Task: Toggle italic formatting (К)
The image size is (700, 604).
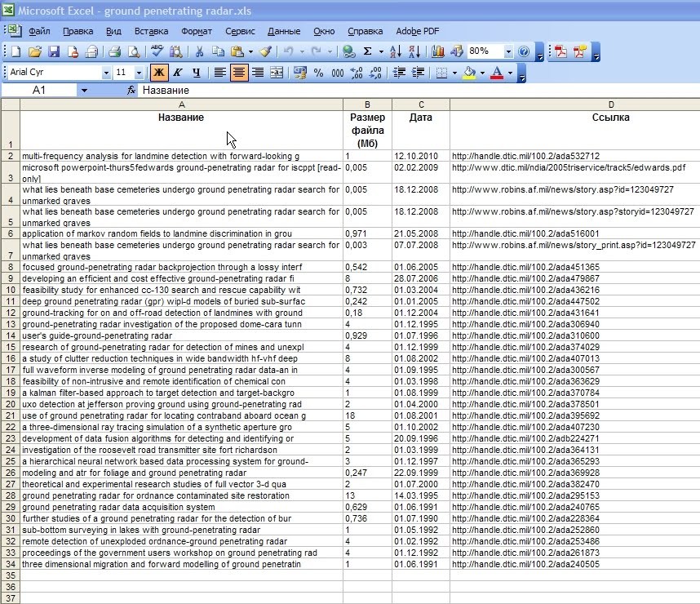Action: coord(177,73)
